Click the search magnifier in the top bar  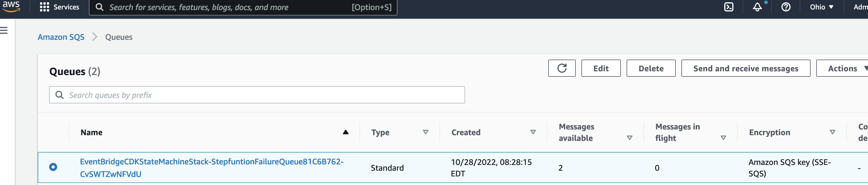99,7
